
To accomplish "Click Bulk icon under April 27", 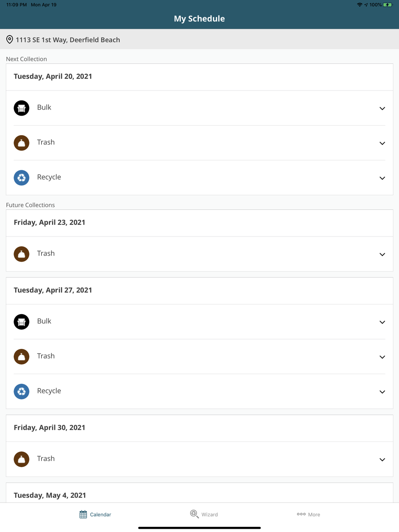I will [22, 322].
